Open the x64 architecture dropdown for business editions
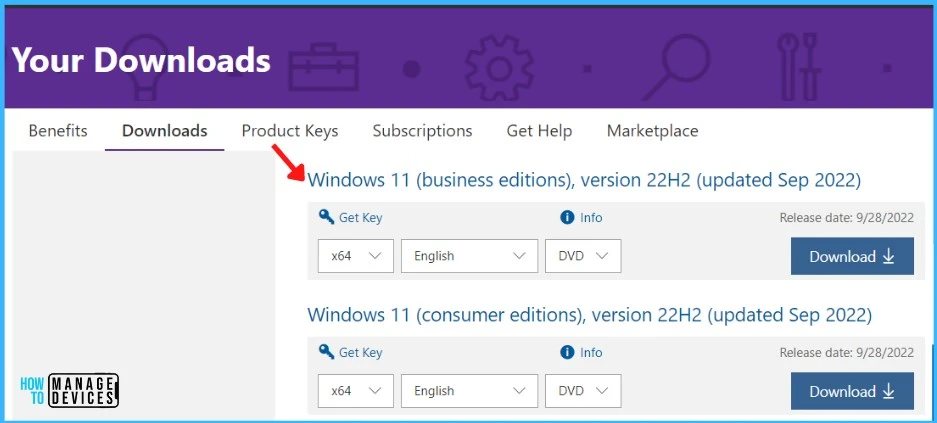The height and width of the screenshot is (423, 937). 356,256
